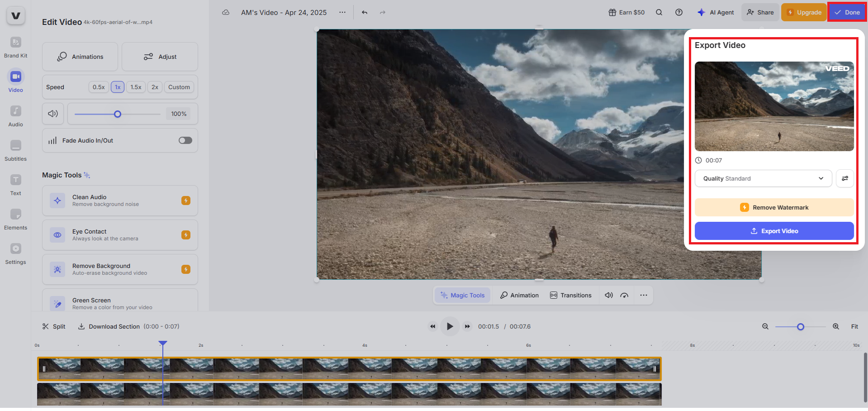Enable Fade Audio In/Out
This screenshot has height=411, width=868.
pyautogui.click(x=185, y=140)
